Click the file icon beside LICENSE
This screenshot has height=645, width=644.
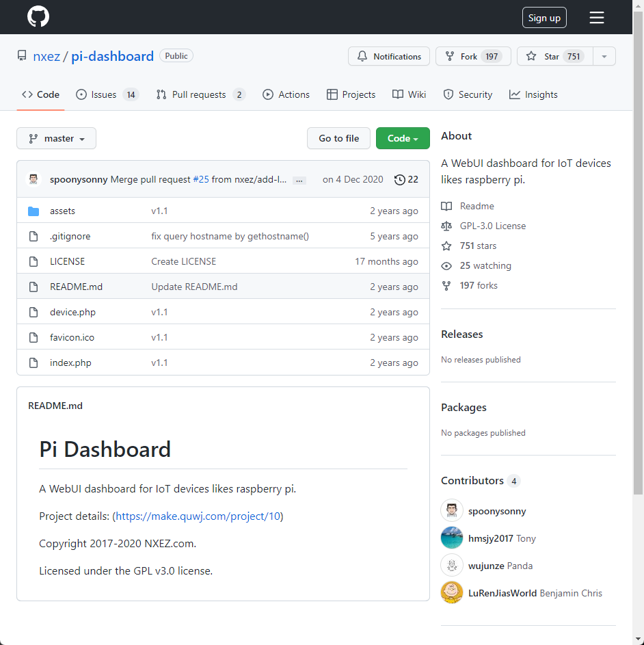33,261
